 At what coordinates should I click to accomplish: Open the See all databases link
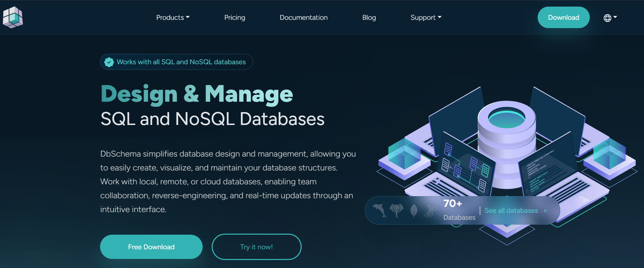(516, 210)
